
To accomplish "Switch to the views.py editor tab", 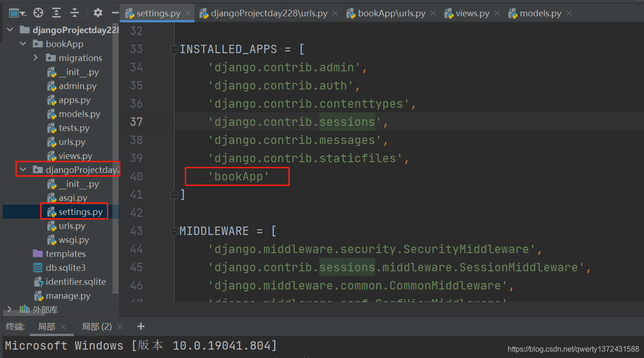I will [472, 13].
